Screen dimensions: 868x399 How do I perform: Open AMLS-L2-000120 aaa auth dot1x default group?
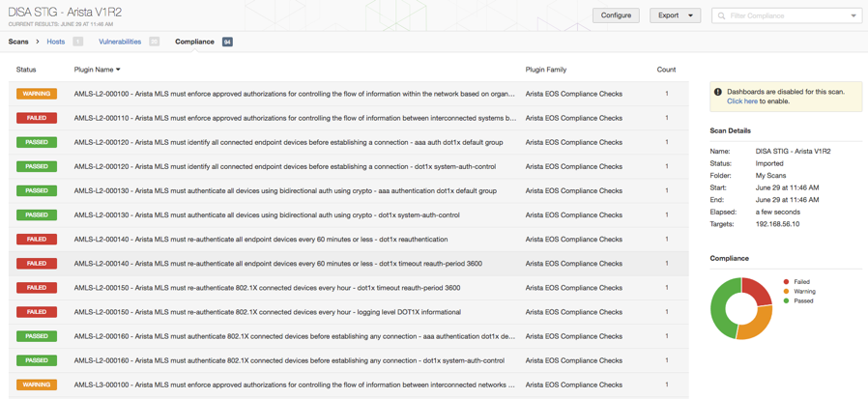coord(288,142)
